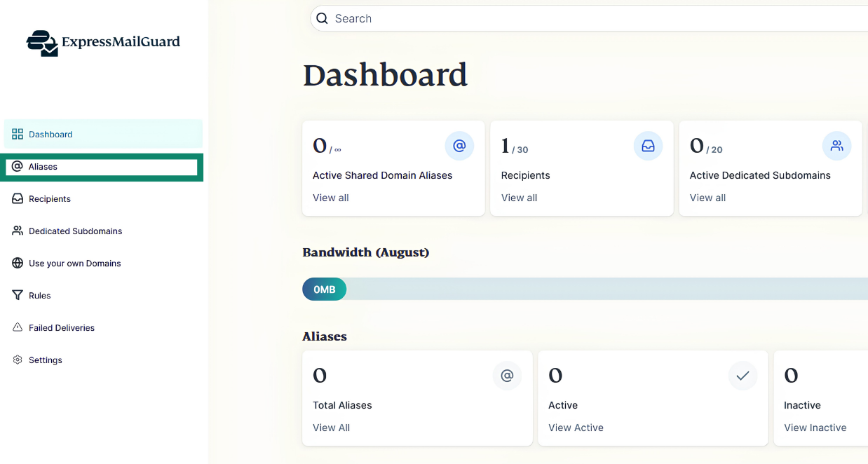This screenshot has width=868, height=464.
Task: Click the Inactive card label
Action: tap(802, 405)
